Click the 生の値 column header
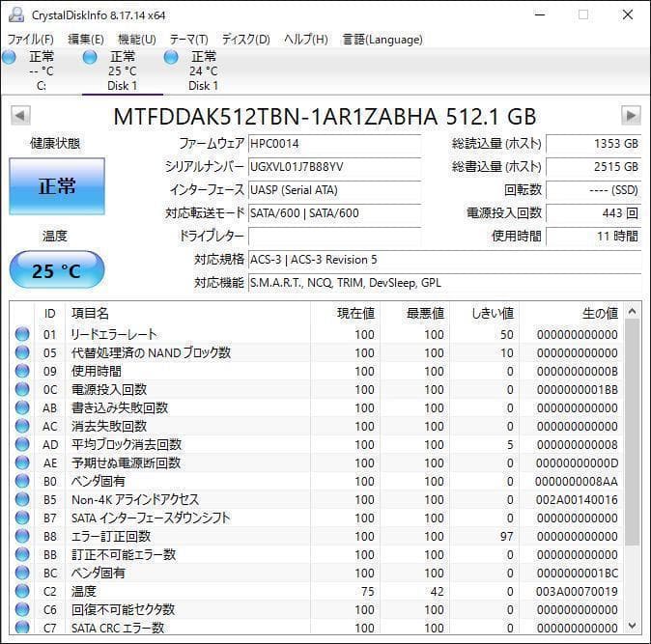This screenshot has height=644, width=651. 571,313
